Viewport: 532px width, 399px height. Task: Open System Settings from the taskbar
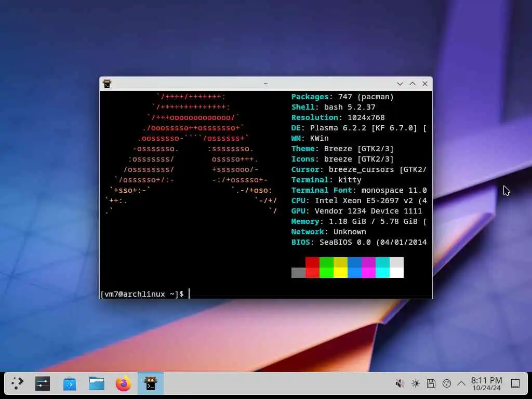point(43,383)
